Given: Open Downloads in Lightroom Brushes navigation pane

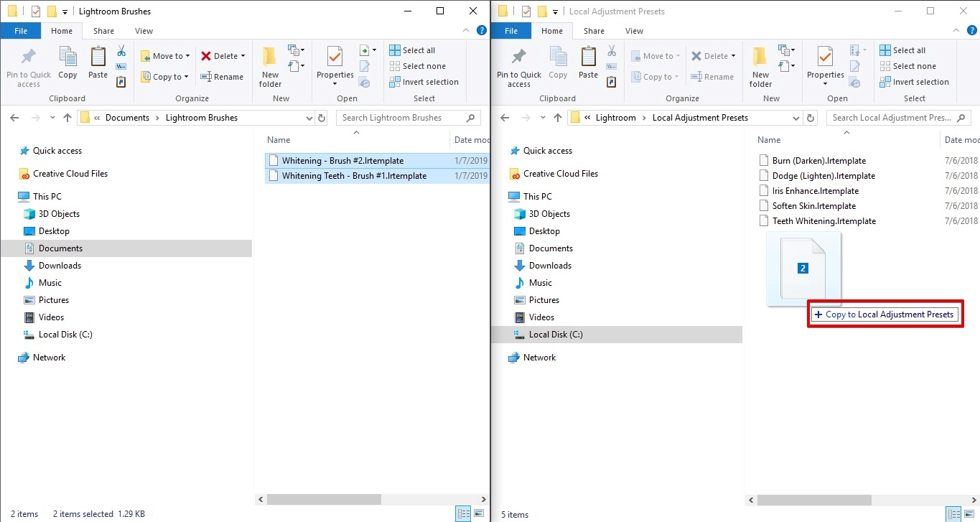Looking at the screenshot, I should click(60, 266).
